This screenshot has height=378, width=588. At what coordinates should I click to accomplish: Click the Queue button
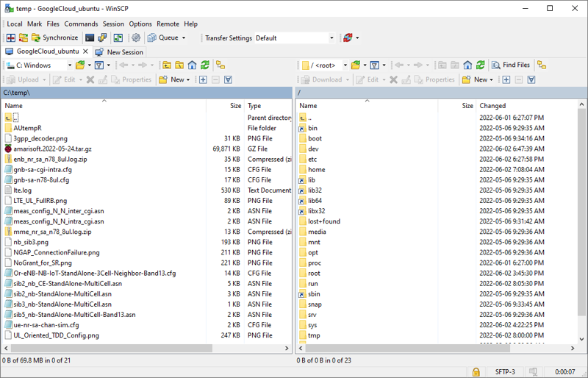click(163, 38)
